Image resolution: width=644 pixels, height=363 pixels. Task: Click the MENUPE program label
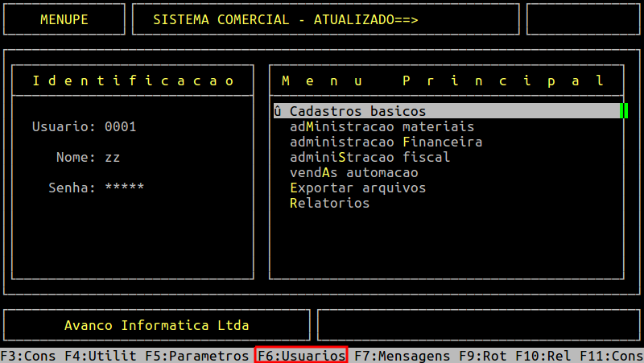point(64,19)
